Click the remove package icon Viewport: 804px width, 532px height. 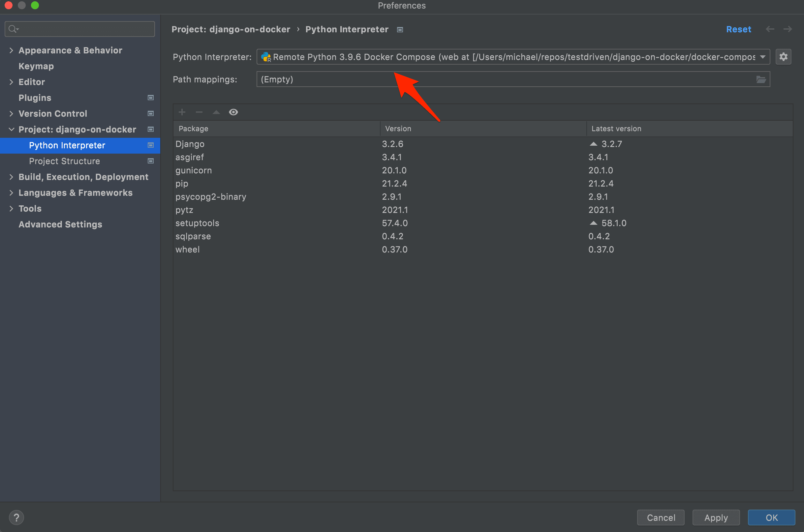(200, 112)
